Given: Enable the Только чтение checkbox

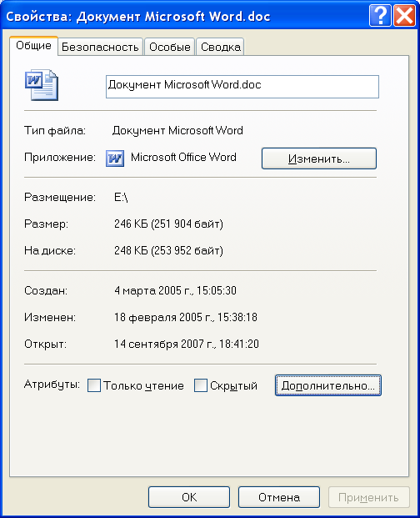Looking at the screenshot, I should [x=94, y=385].
